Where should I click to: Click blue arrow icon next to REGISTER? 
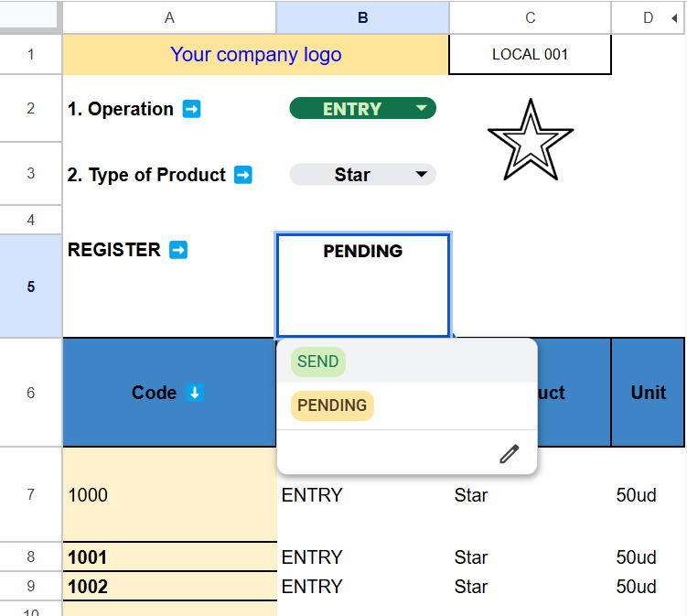[178, 250]
